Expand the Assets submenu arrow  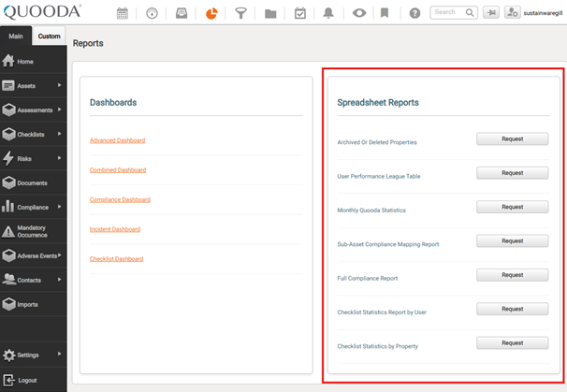(59, 85)
